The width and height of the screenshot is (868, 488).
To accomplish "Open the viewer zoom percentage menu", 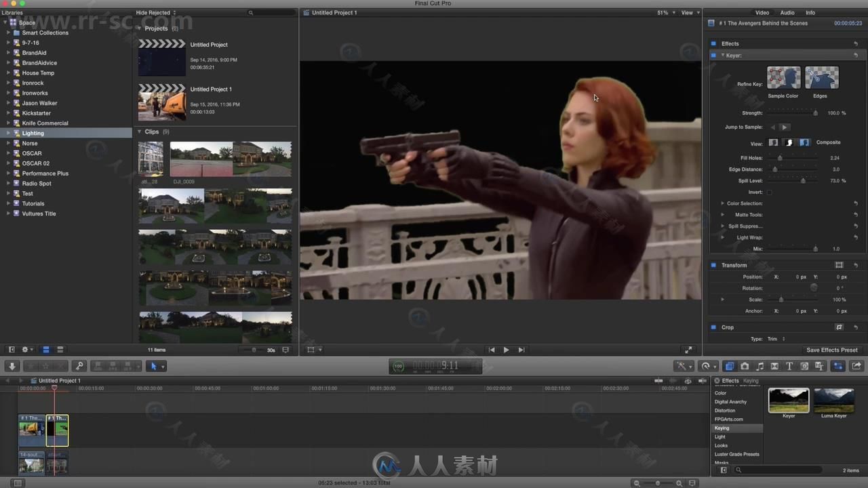I will (665, 13).
